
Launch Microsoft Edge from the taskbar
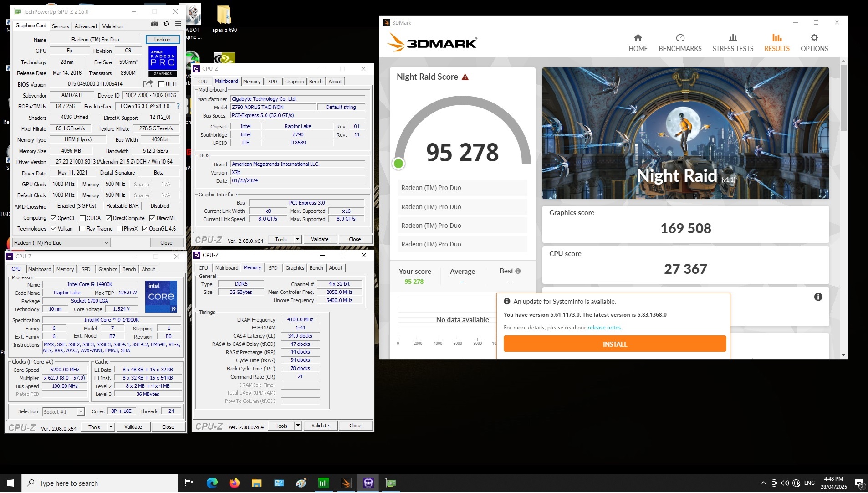pos(212,483)
